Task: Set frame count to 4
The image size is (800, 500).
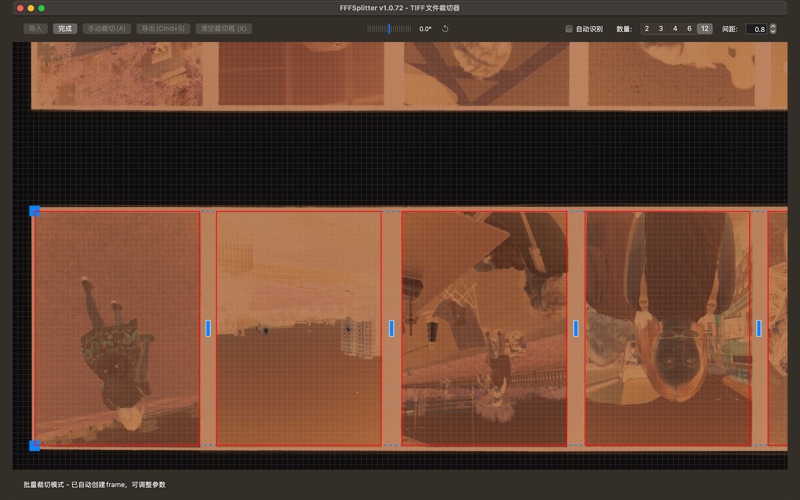Action: click(x=675, y=29)
